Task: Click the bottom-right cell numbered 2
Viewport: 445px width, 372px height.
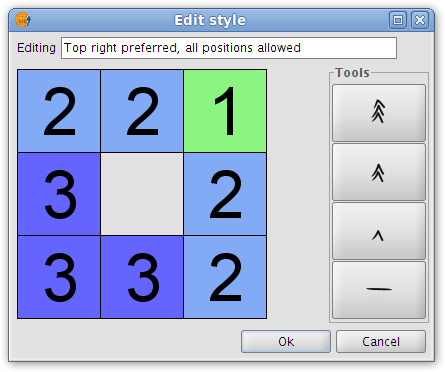Action: 225,277
